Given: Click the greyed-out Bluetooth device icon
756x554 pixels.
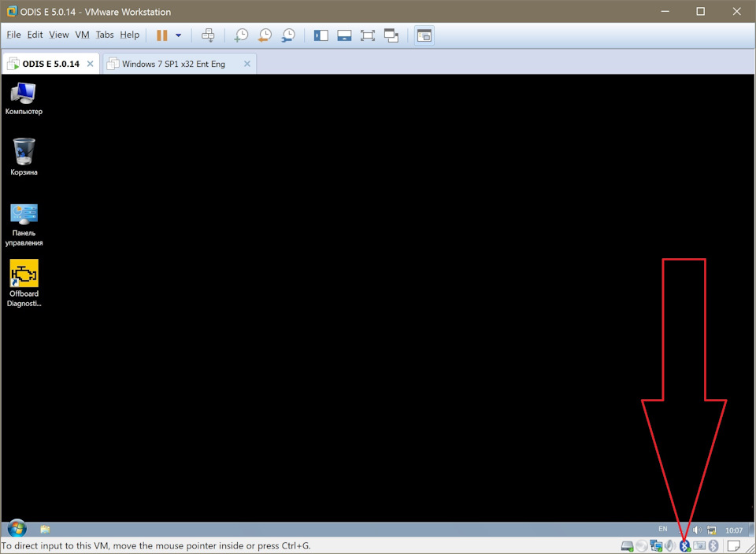Looking at the screenshot, I should pos(713,546).
